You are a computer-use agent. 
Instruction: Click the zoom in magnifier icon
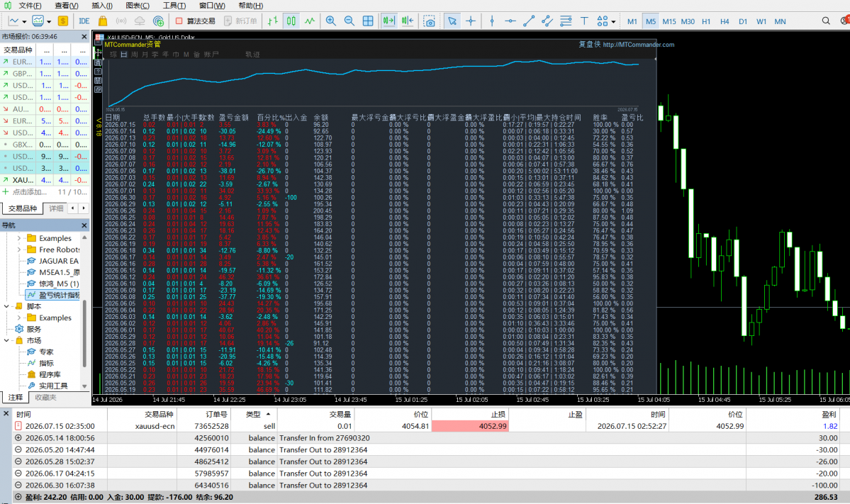point(330,21)
